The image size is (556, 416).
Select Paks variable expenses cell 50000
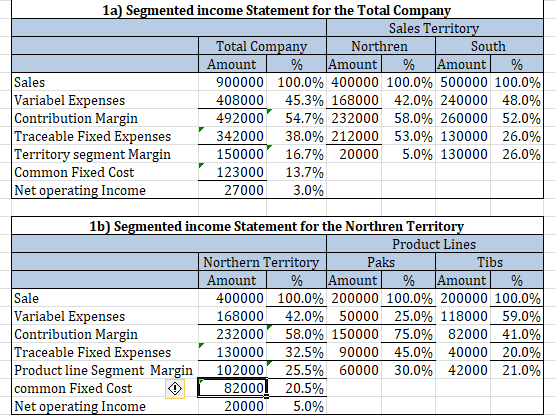click(x=354, y=316)
